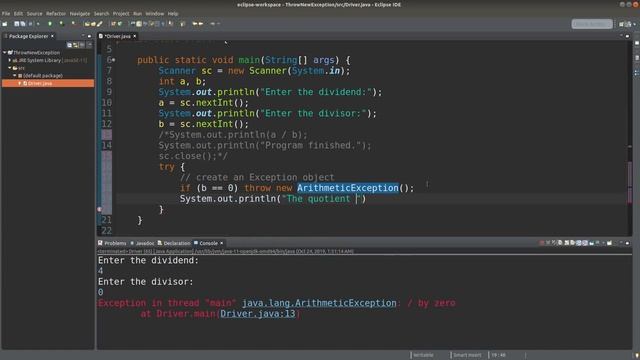The height and width of the screenshot is (360, 640).
Task: Open the Project menu
Action: 121,13
